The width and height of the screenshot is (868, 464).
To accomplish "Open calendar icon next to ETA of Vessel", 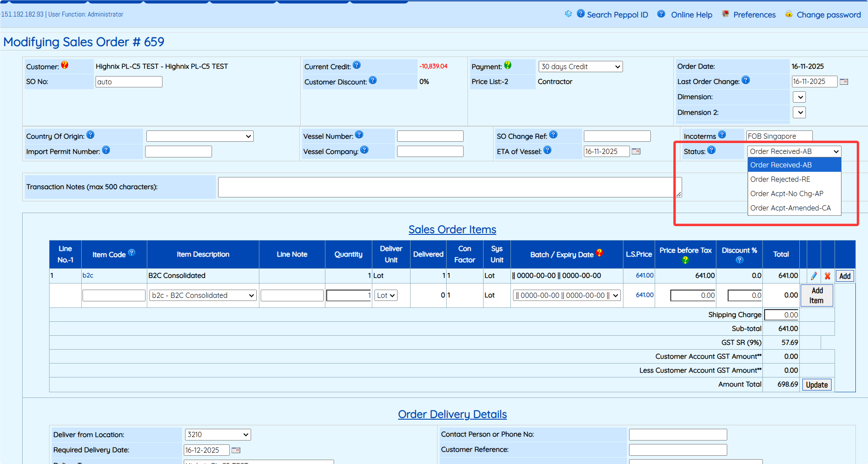I will 636,151.
